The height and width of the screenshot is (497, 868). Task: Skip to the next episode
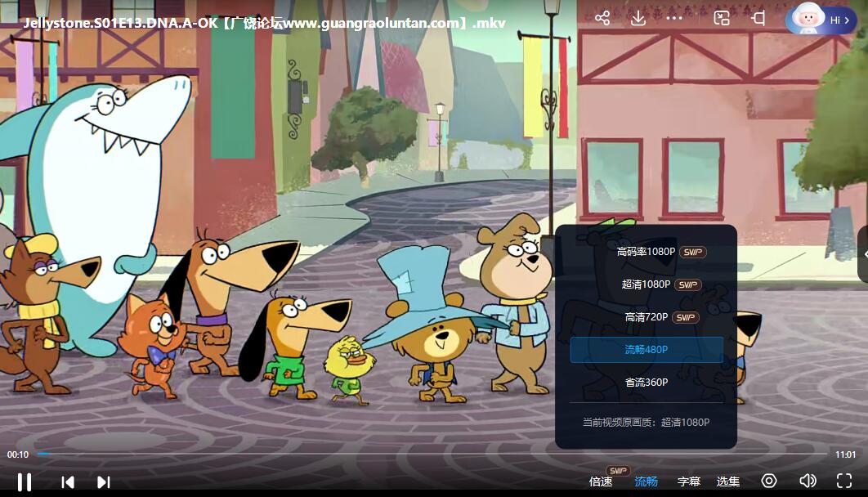[104, 482]
